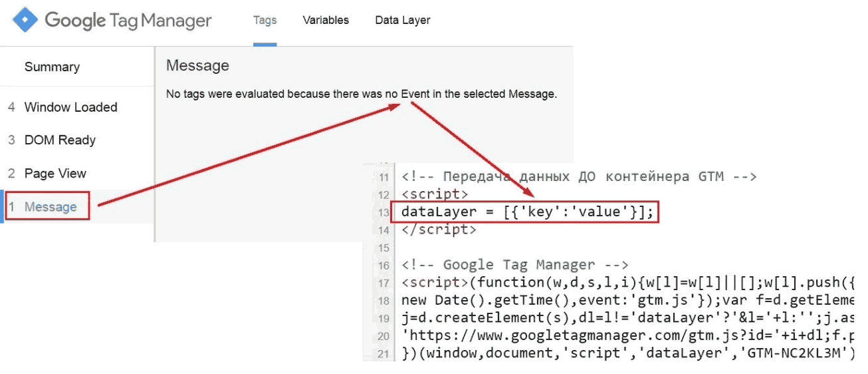
Task: Open the Data Layer tab
Action: pos(403,20)
